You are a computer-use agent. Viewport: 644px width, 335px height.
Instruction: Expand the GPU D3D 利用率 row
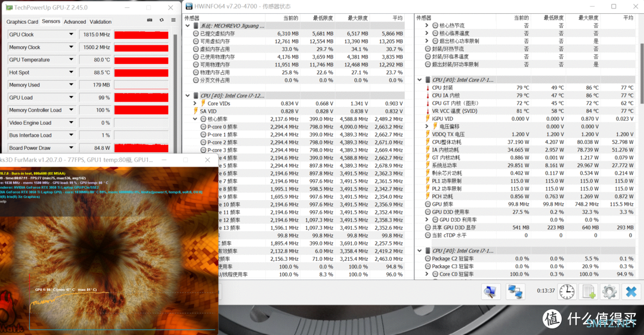coord(427,220)
